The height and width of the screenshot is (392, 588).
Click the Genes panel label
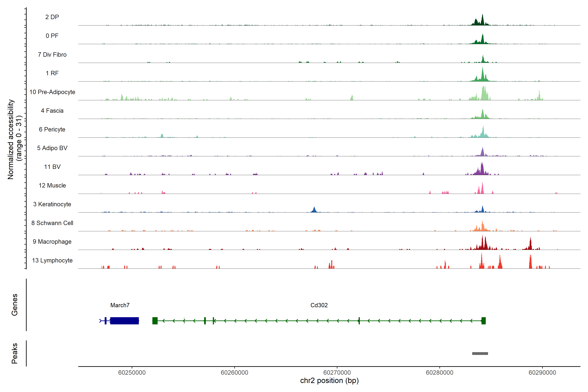pos(15,305)
